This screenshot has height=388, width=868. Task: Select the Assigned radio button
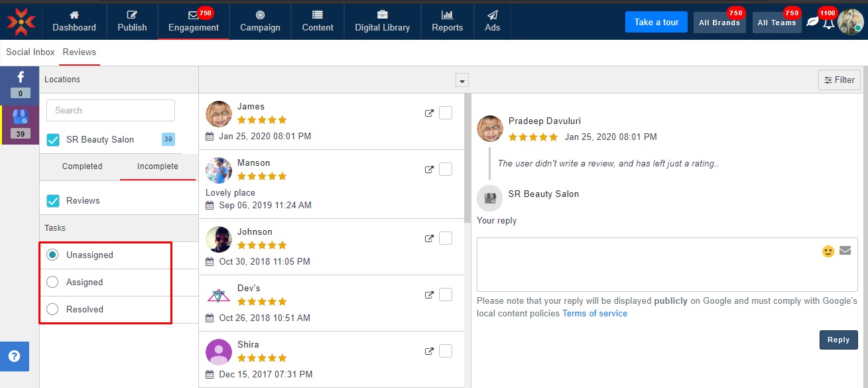click(x=53, y=283)
